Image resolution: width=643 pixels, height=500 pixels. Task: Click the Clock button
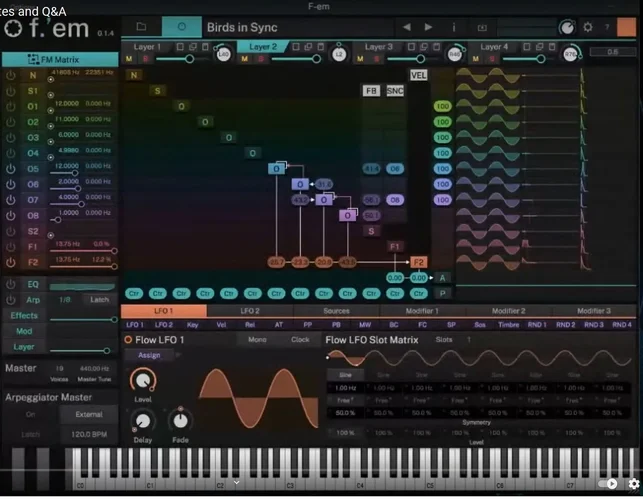[300, 340]
